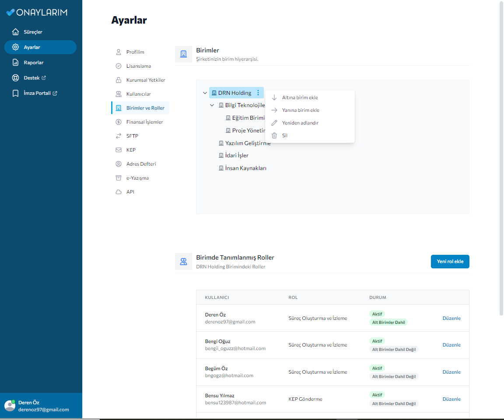The height and width of the screenshot is (420, 504).
Task: Select İdari İşler unit in tree
Action: coord(236,156)
